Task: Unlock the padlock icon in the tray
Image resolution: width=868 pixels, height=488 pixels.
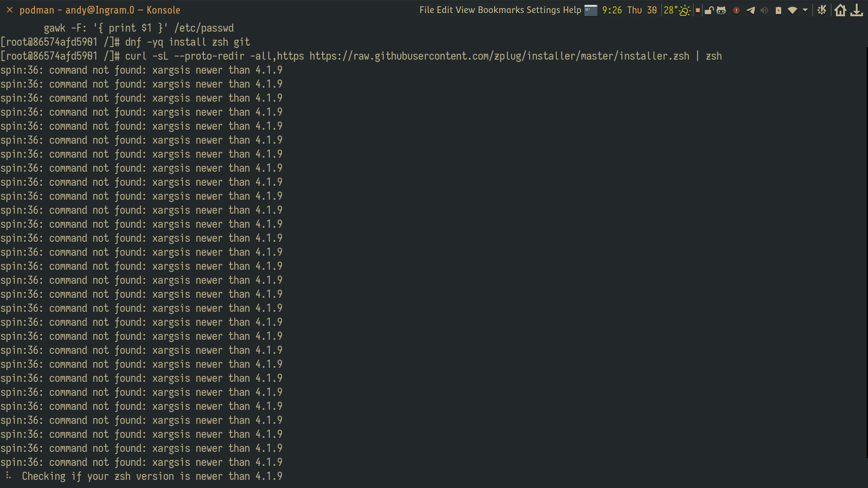Action: pyautogui.click(x=709, y=10)
